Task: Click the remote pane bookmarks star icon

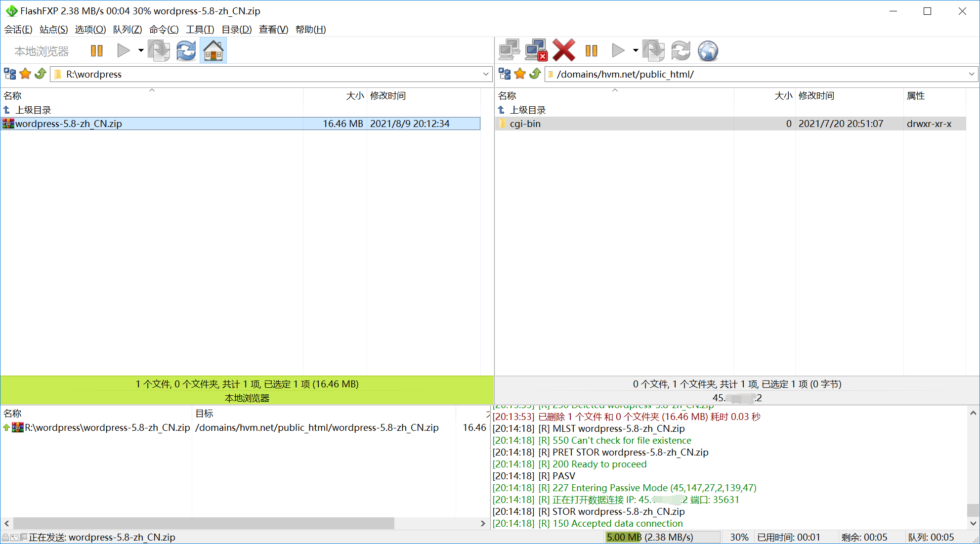Action: coord(520,74)
